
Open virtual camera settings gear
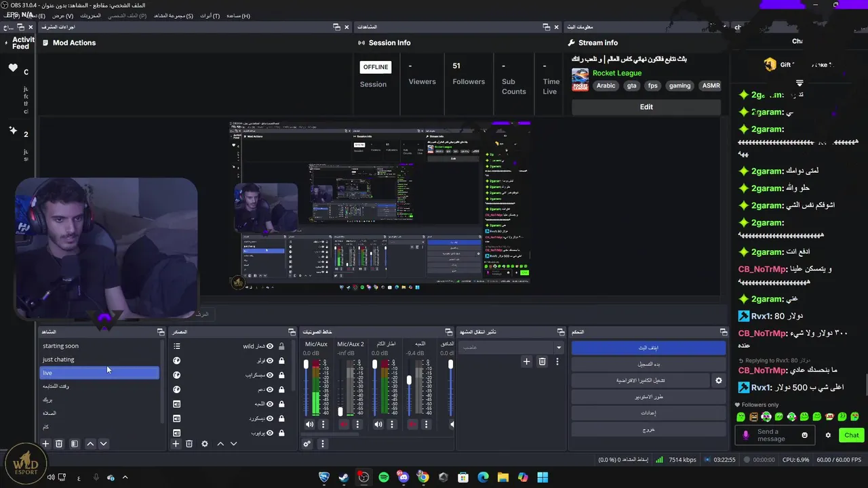[719, 381]
